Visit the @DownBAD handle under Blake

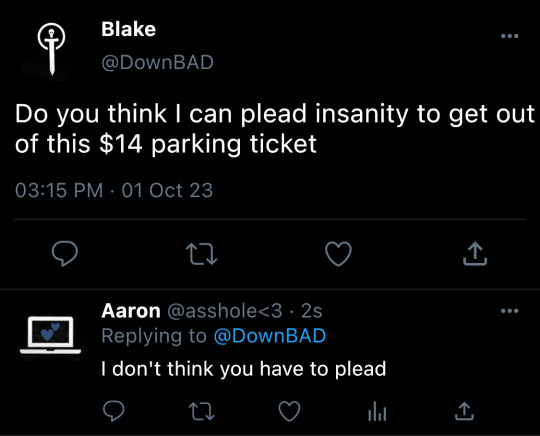(157, 62)
